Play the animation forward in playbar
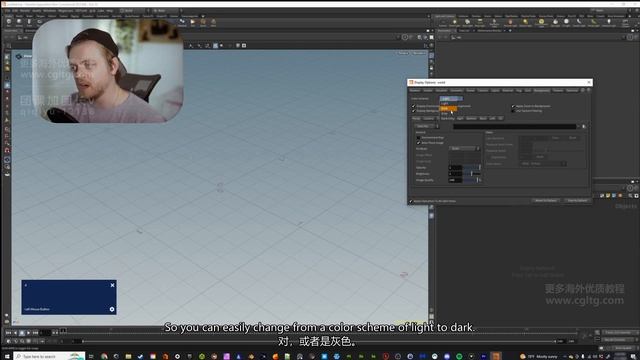The height and width of the screenshot is (360, 640). 28,333
